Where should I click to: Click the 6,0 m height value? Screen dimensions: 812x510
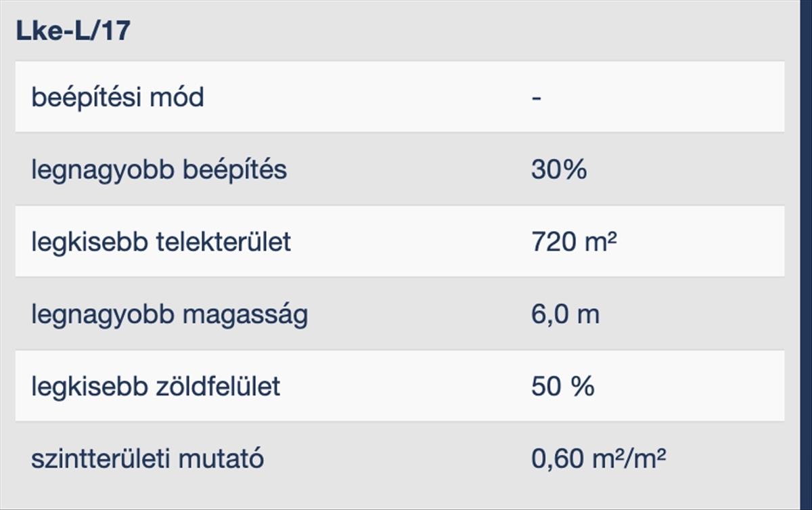point(565,314)
